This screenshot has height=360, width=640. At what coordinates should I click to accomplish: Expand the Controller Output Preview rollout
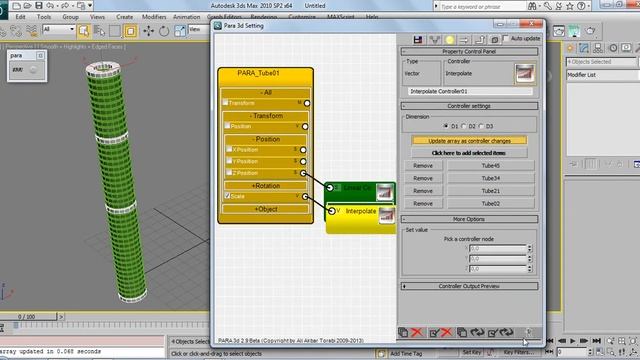(x=469, y=286)
